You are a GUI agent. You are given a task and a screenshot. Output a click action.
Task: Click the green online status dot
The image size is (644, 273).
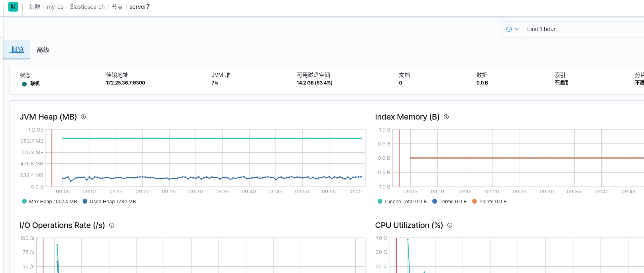24,84
